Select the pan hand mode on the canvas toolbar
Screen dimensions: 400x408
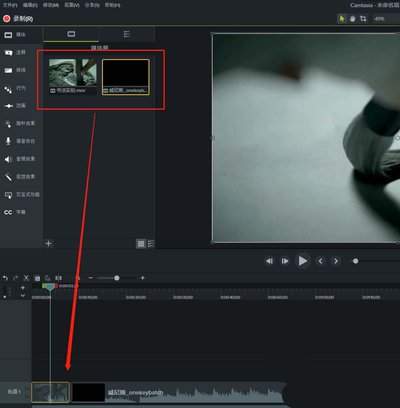353,19
